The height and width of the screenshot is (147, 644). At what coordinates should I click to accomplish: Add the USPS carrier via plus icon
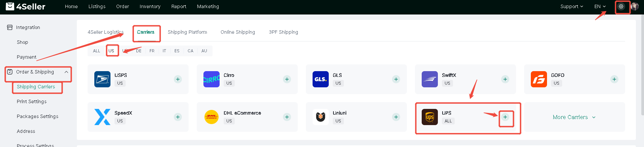[178, 79]
